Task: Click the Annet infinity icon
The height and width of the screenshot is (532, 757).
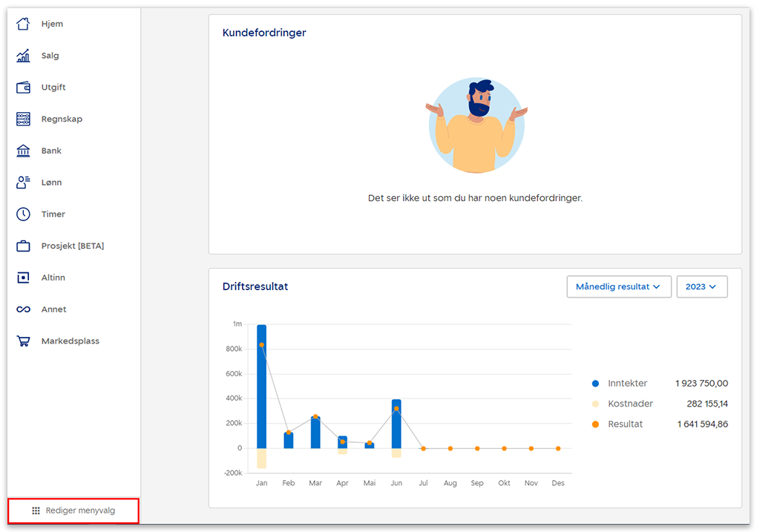Action: click(23, 309)
